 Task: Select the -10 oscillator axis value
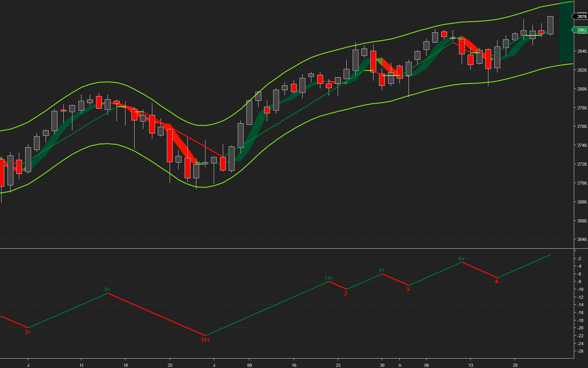tap(581, 289)
